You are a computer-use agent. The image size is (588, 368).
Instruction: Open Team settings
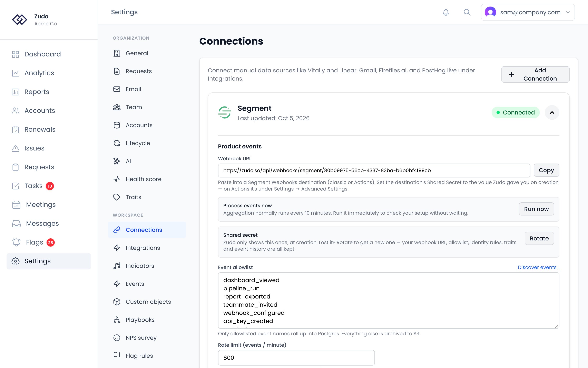(147, 107)
